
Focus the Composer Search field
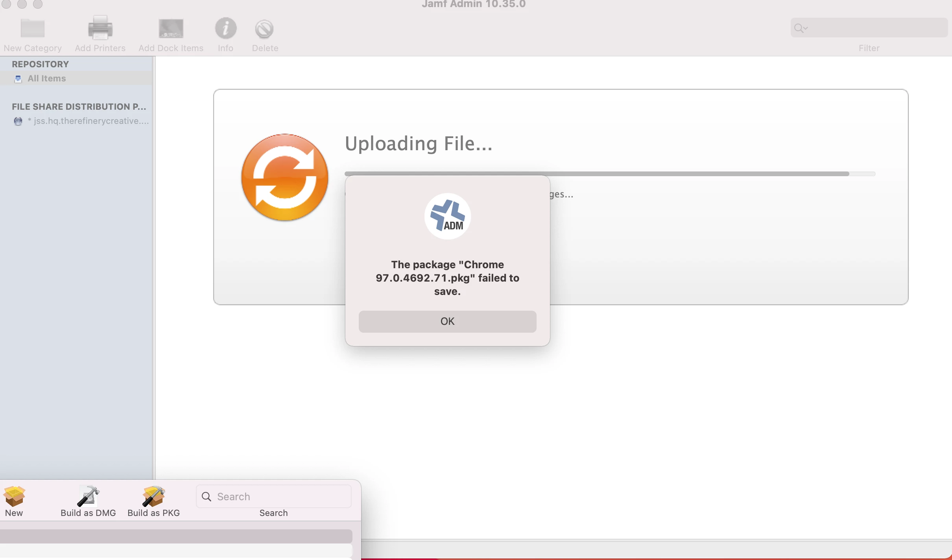click(x=274, y=496)
